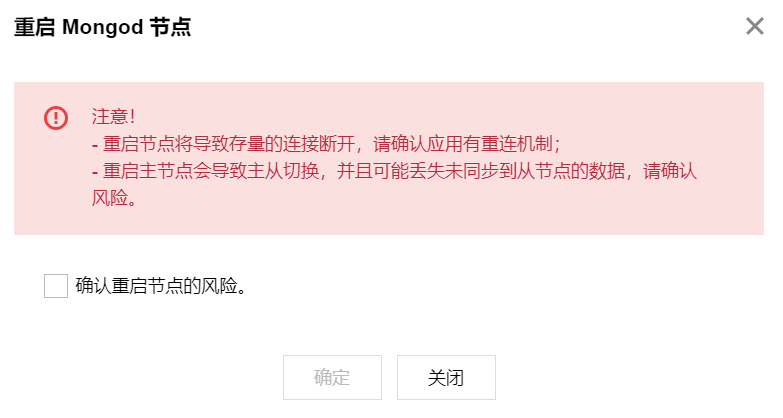Click the trailing 风险。 line of the warning
The width and height of the screenshot is (783, 418).
pos(114,198)
